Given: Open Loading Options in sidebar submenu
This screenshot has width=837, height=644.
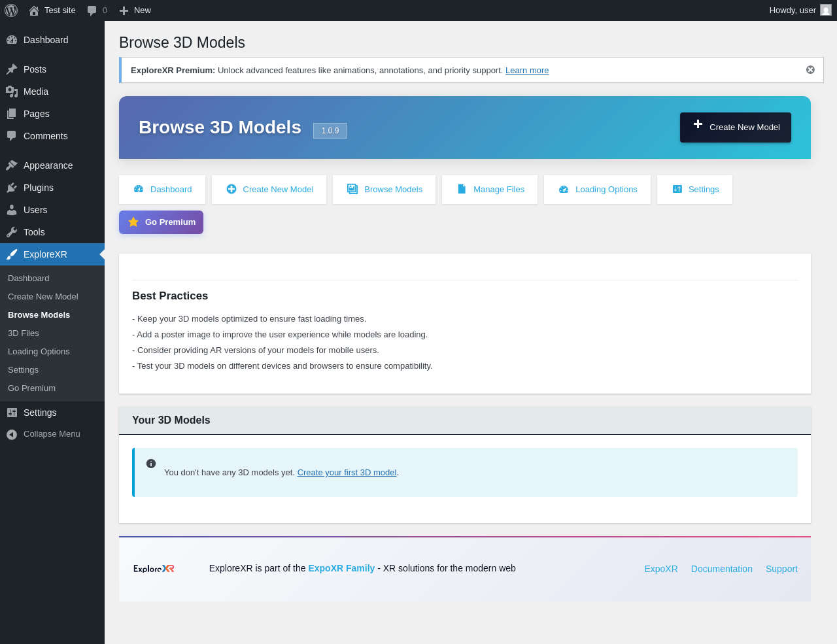Looking at the screenshot, I should (52, 352).
